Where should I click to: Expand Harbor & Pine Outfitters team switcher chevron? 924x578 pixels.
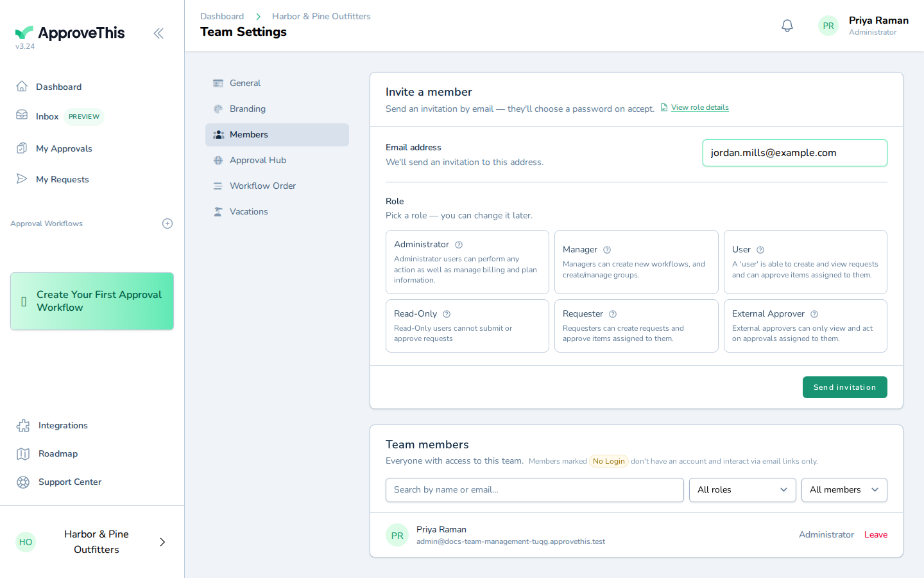162,542
